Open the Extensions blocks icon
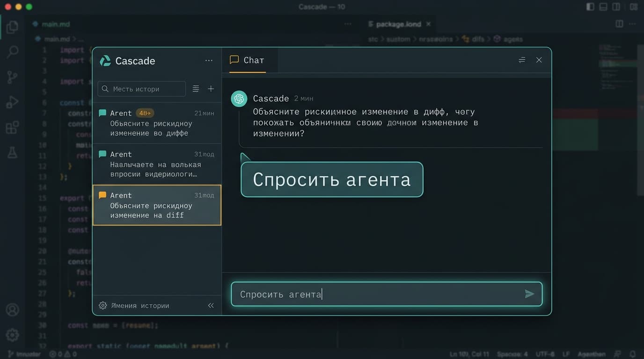 [x=12, y=127]
